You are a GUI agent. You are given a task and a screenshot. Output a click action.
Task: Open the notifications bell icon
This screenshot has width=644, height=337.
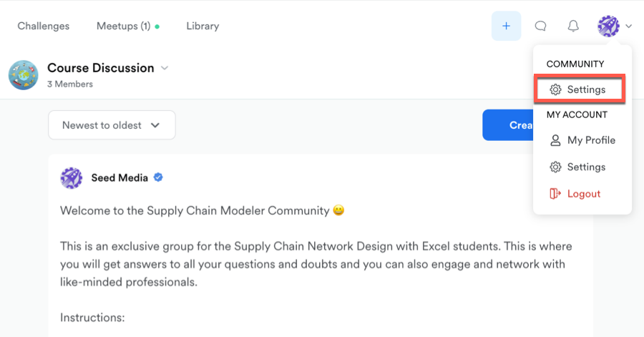(x=573, y=26)
